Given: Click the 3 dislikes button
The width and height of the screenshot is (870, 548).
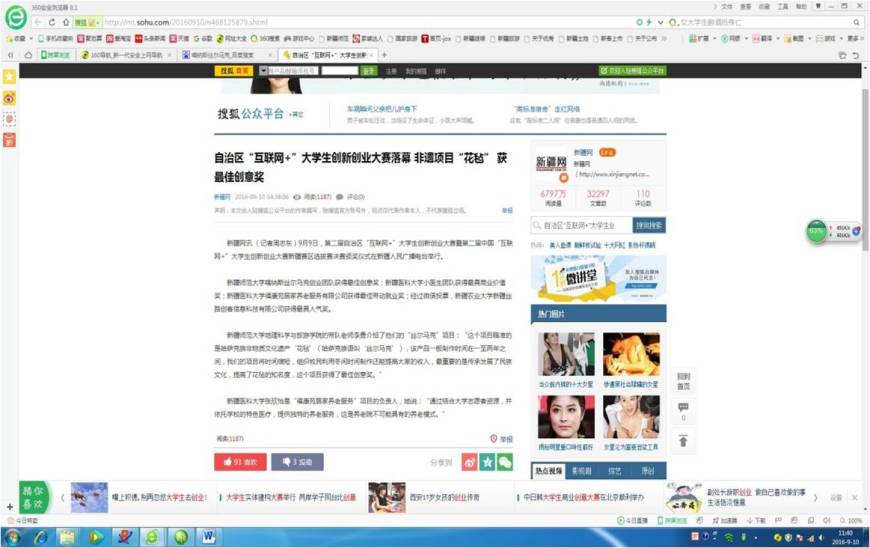Looking at the screenshot, I should click(296, 462).
